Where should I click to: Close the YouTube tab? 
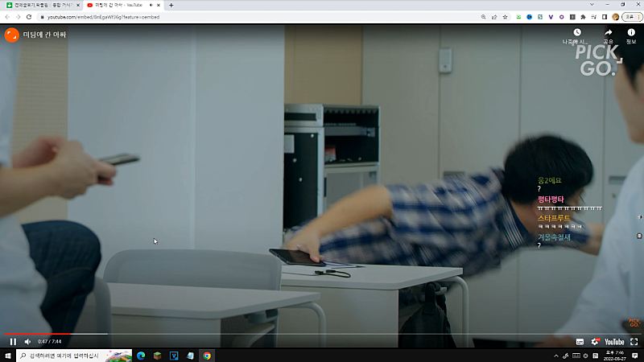pyautogui.click(x=159, y=6)
